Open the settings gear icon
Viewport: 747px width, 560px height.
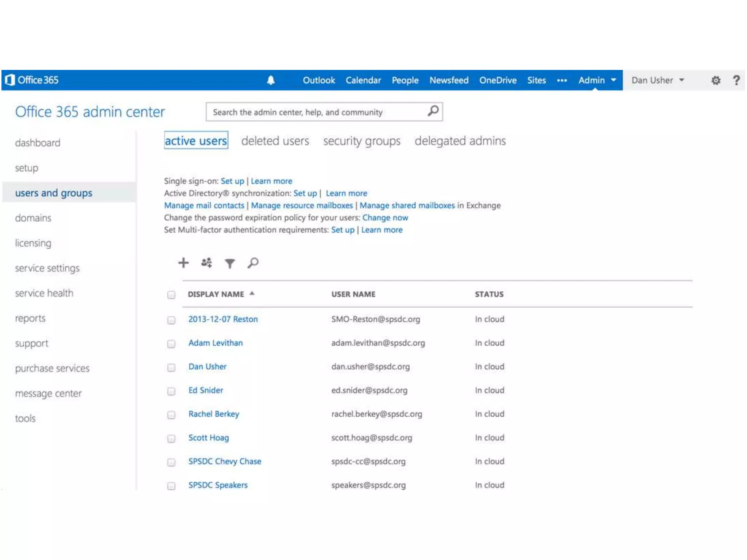pos(716,80)
